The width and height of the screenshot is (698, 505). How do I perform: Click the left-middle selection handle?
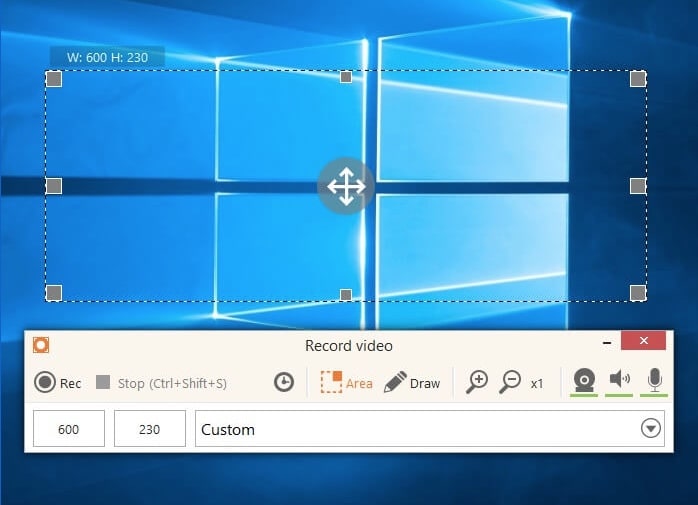pyautogui.click(x=54, y=186)
